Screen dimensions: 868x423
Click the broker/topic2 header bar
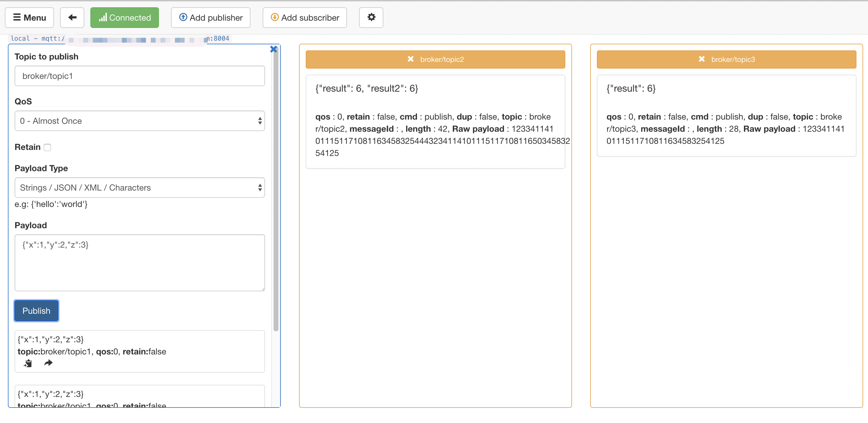coord(435,59)
